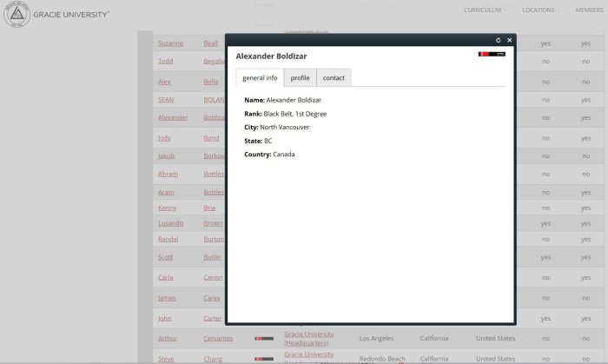Open the Butler last name link
Image resolution: width=608 pixels, height=364 pixels.
point(213,257)
